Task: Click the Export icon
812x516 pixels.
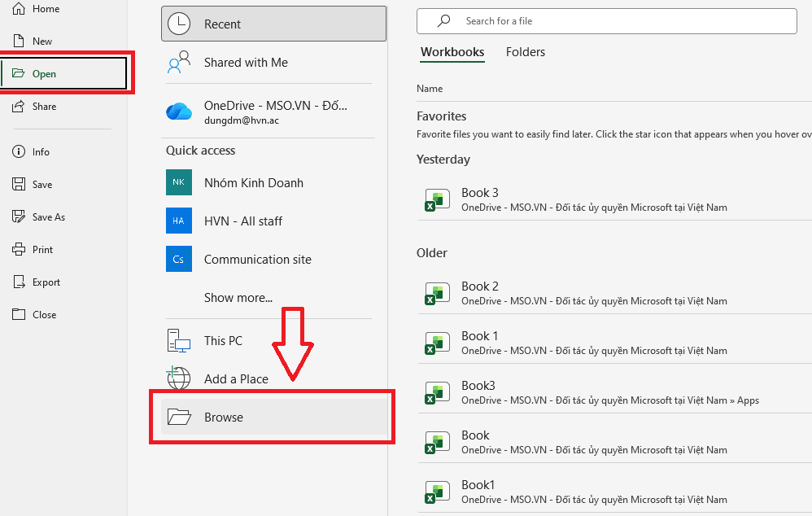Action: pos(19,282)
